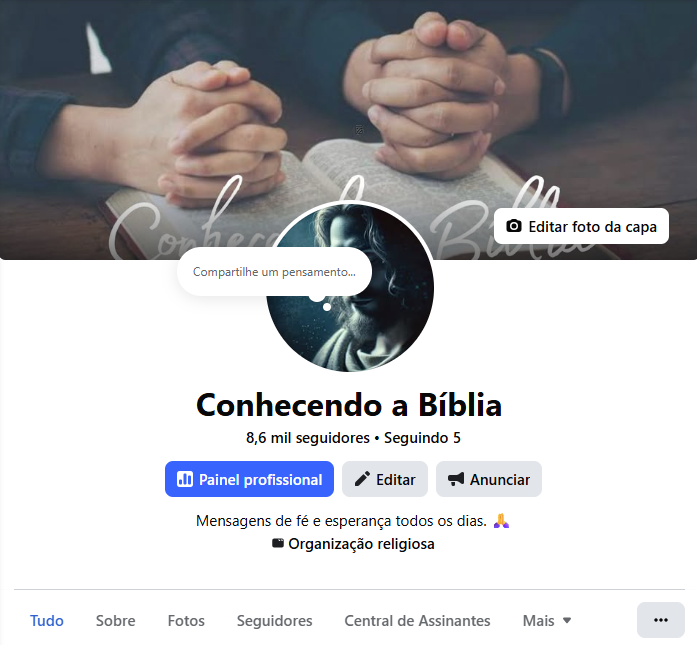Click the pencil icon next to Editar
The height and width of the screenshot is (645, 697).
click(362, 479)
